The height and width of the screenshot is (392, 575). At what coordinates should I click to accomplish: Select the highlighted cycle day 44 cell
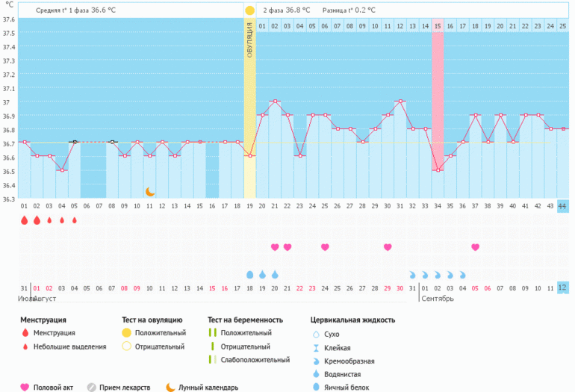[562, 205]
